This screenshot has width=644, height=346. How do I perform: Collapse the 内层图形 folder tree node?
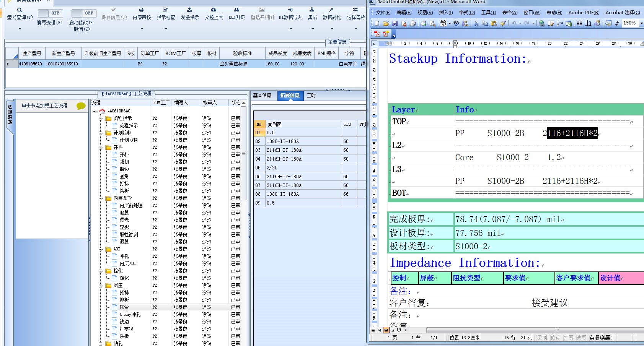(x=101, y=198)
